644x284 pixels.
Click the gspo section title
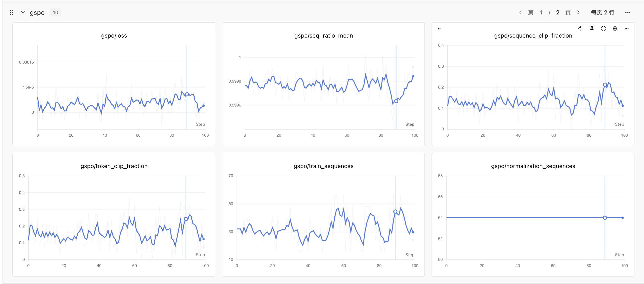coord(37,13)
